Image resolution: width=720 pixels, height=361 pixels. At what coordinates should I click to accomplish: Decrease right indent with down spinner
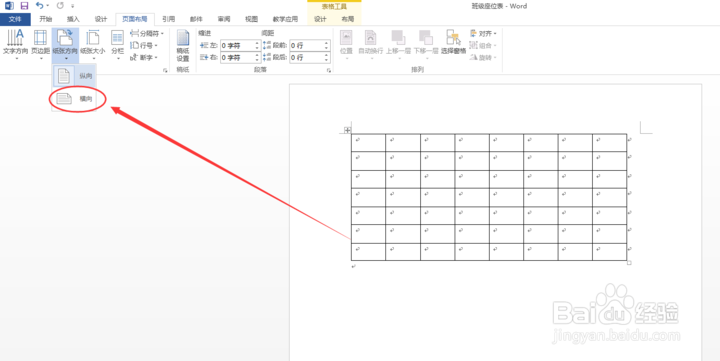click(258, 60)
